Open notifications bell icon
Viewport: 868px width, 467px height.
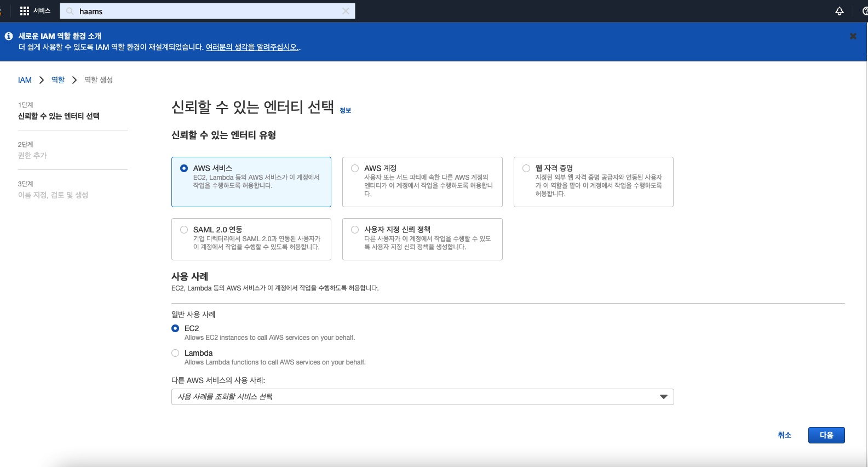(x=840, y=11)
